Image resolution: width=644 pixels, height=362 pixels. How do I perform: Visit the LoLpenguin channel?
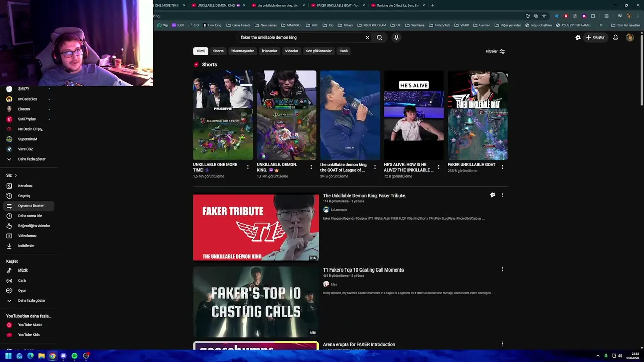[x=339, y=210]
